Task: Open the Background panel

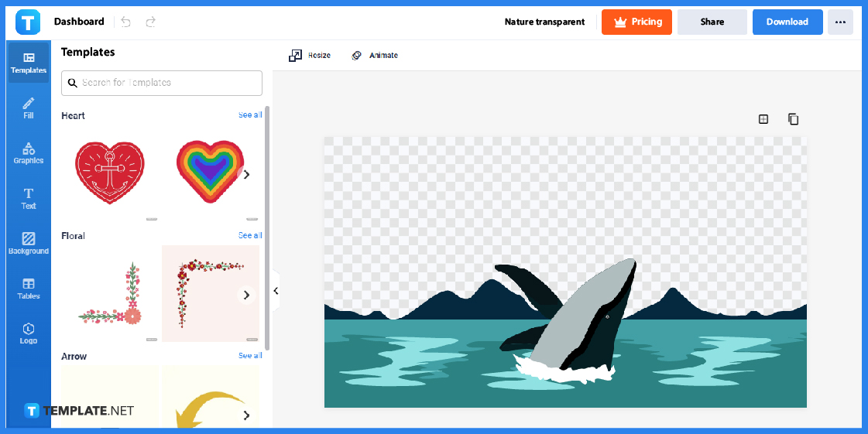Action: pyautogui.click(x=28, y=243)
